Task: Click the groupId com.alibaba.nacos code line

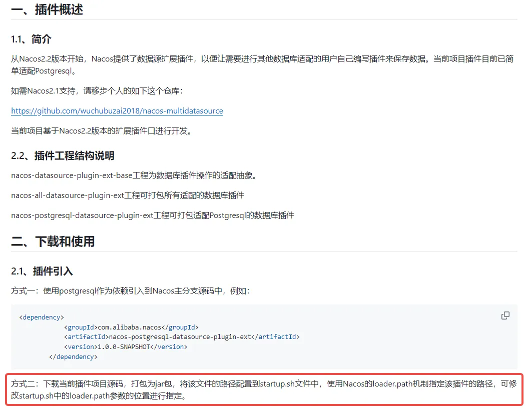Action: click(131, 327)
